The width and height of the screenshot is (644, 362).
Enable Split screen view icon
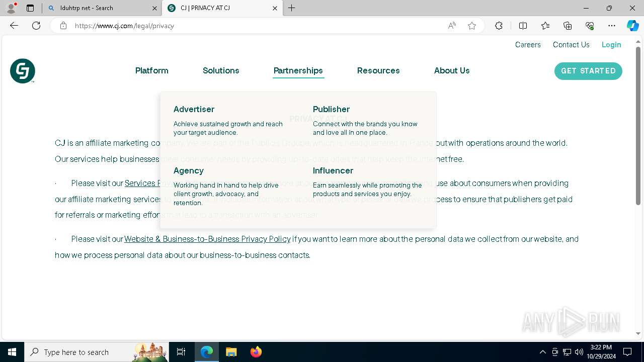click(x=523, y=26)
